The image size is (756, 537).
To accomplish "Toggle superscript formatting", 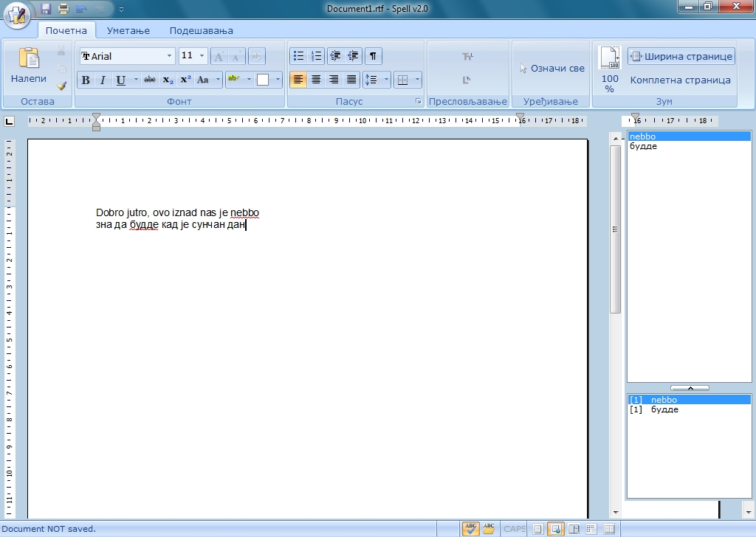I will (x=185, y=80).
